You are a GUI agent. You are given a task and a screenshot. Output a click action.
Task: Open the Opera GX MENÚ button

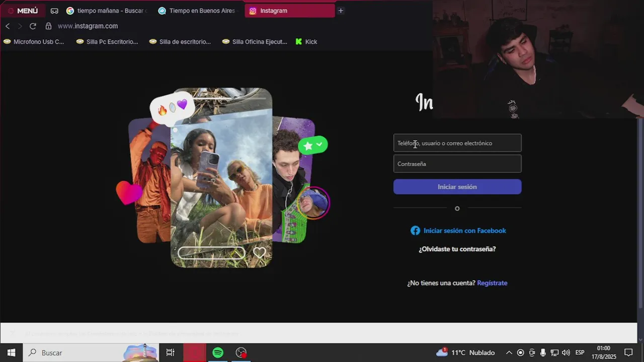click(x=23, y=11)
